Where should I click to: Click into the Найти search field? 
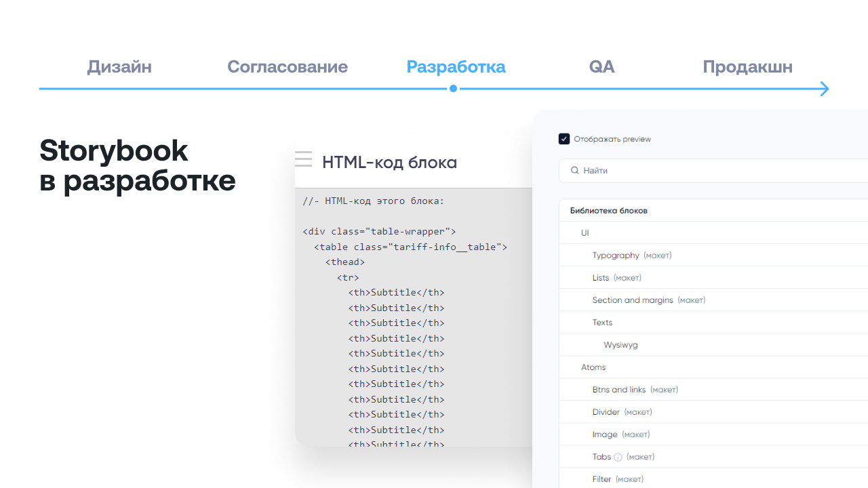(x=713, y=171)
